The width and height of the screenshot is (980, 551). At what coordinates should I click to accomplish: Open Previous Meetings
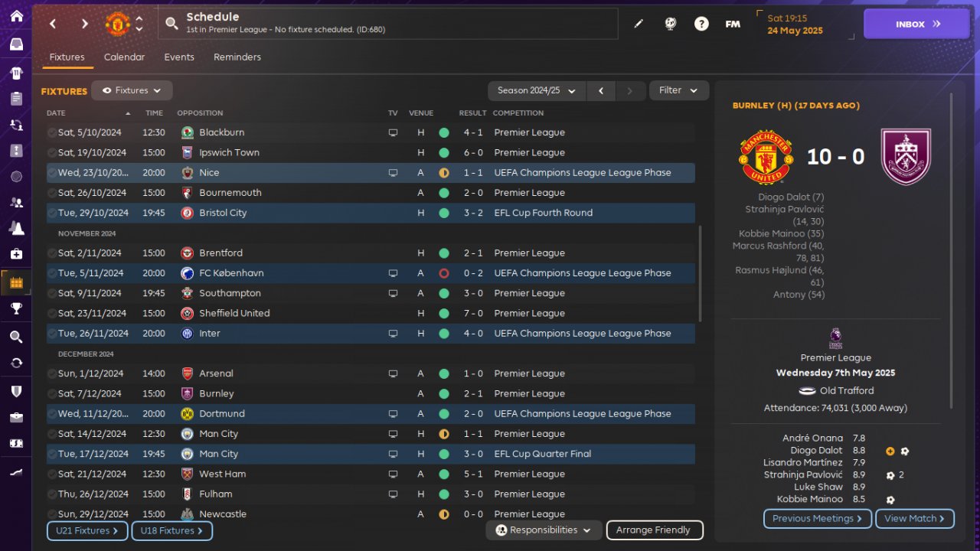[818, 519]
